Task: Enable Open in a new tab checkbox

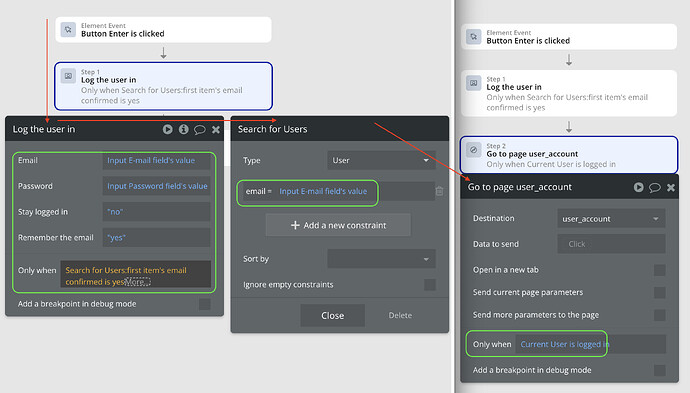Action: (x=659, y=270)
